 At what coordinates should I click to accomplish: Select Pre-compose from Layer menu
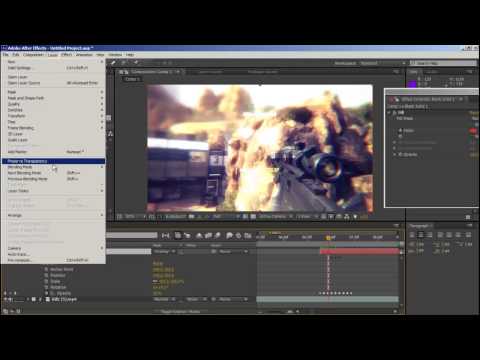(53, 260)
